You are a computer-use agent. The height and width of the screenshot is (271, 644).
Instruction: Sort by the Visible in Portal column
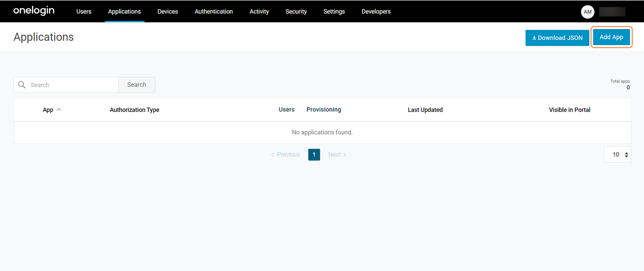(x=569, y=110)
